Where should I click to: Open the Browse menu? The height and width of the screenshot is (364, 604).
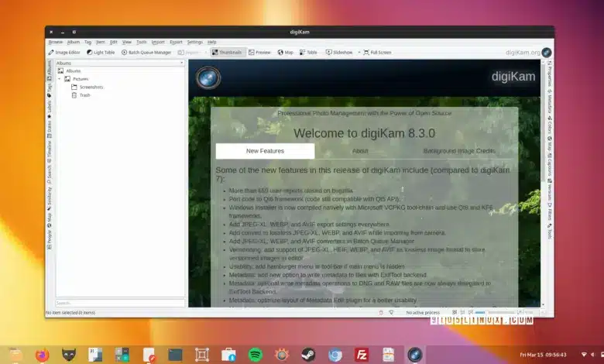[x=56, y=42]
